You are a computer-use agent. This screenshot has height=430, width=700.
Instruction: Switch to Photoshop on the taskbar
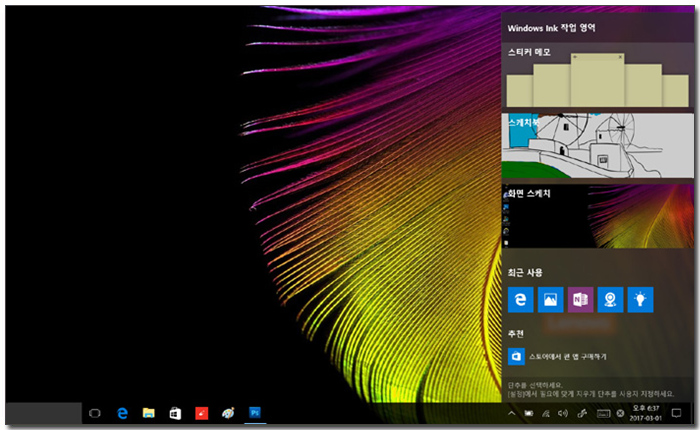(x=255, y=412)
